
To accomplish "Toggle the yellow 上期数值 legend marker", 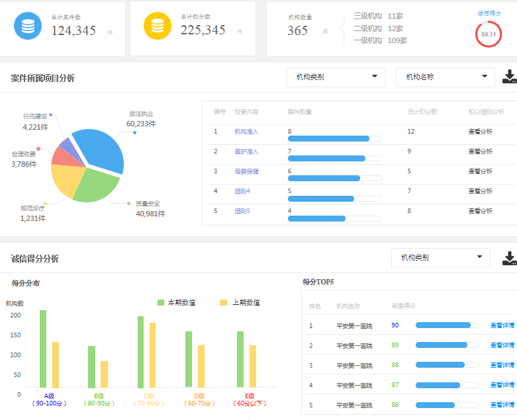I will pyautogui.click(x=223, y=302).
